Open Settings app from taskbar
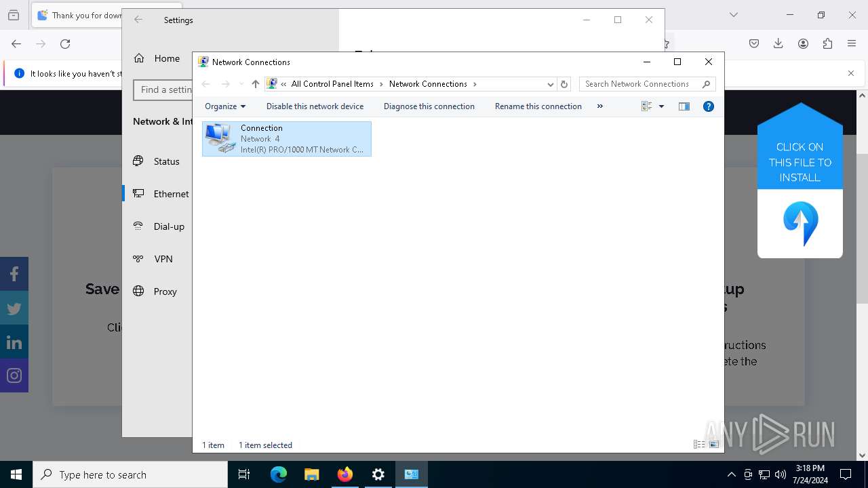The image size is (868, 488). tap(378, 474)
